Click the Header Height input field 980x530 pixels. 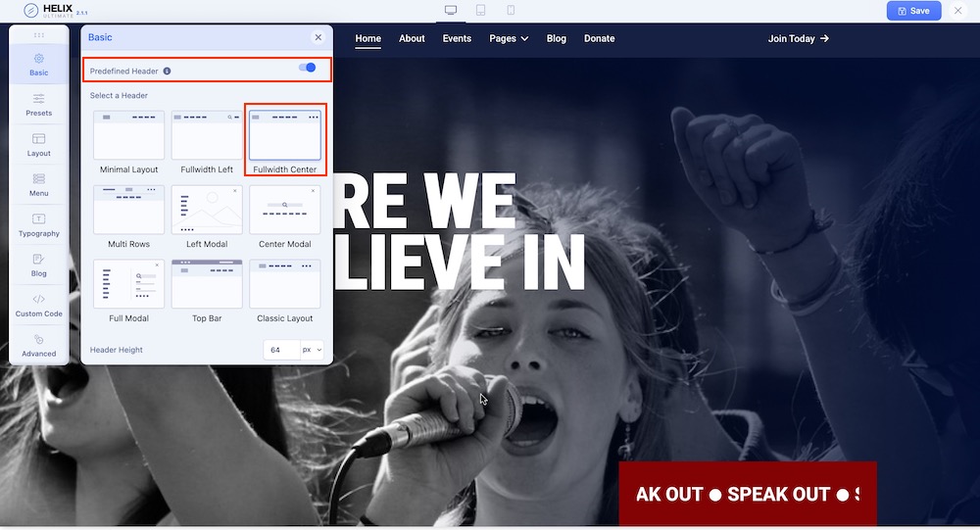281,350
